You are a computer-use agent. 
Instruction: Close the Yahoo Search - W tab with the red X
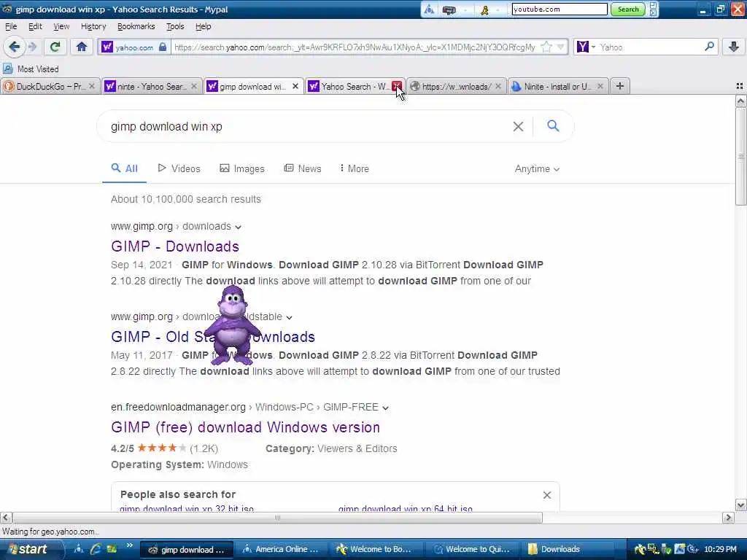coord(396,86)
